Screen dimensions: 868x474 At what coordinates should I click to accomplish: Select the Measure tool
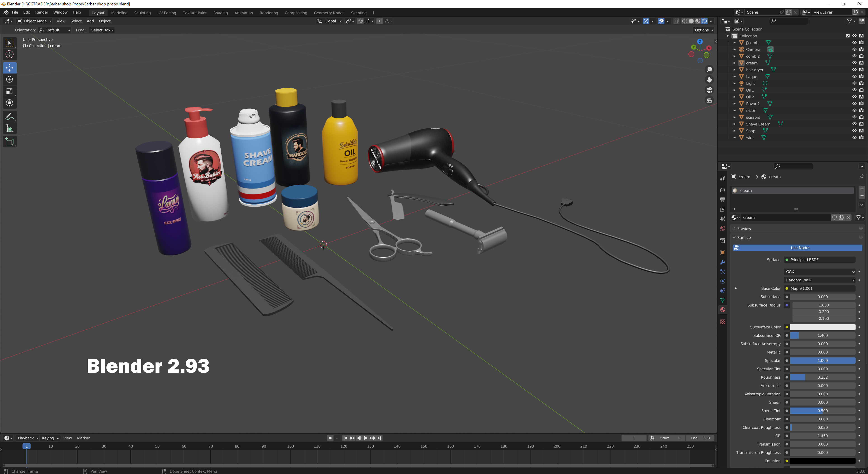(x=9, y=128)
